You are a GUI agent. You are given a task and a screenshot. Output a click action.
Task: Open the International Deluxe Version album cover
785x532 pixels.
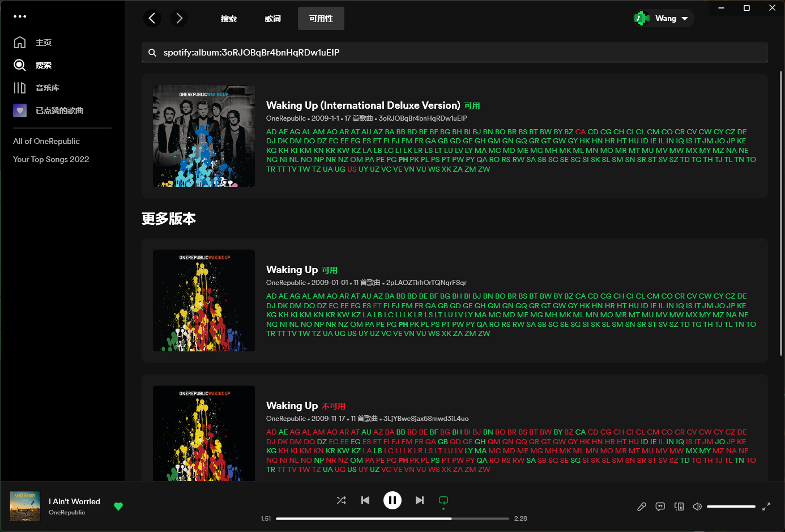pyautogui.click(x=204, y=136)
